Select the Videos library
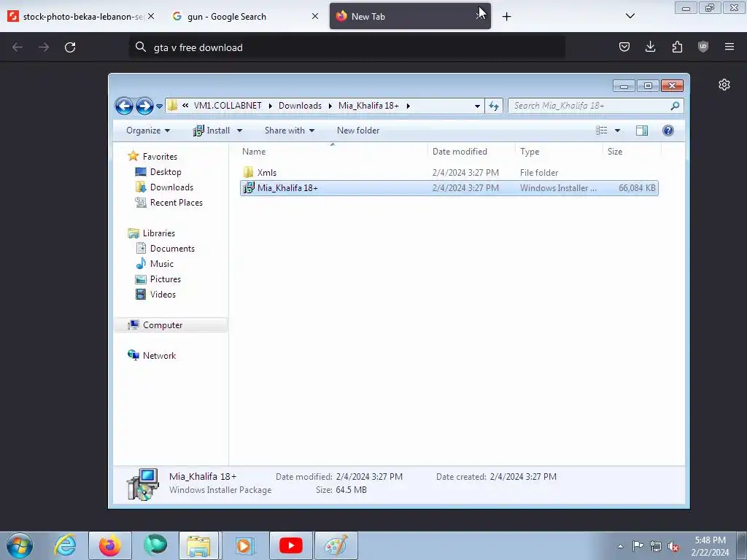The height and width of the screenshot is (560, 747). tap(163, 295)
